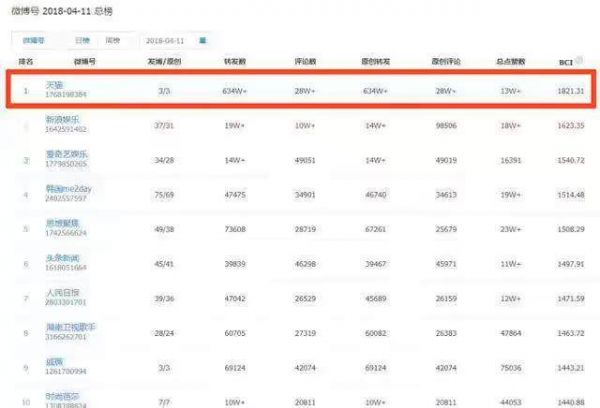The height and width of the screenshot is (408, 600).
Task: Click the help icon next to BCI
Action: [x=581, y=61]
